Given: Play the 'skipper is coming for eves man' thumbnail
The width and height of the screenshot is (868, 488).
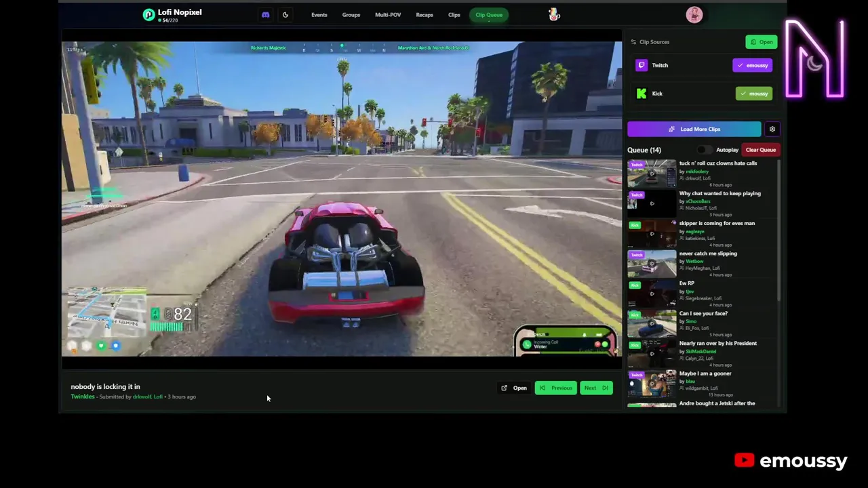Looking at the screenshot, I should 652,233.
